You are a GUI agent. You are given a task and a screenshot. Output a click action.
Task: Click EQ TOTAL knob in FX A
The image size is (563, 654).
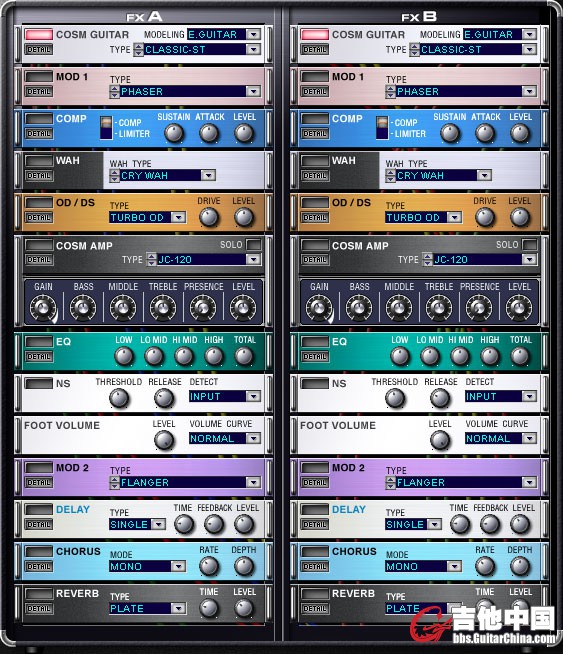coord(244,357)
